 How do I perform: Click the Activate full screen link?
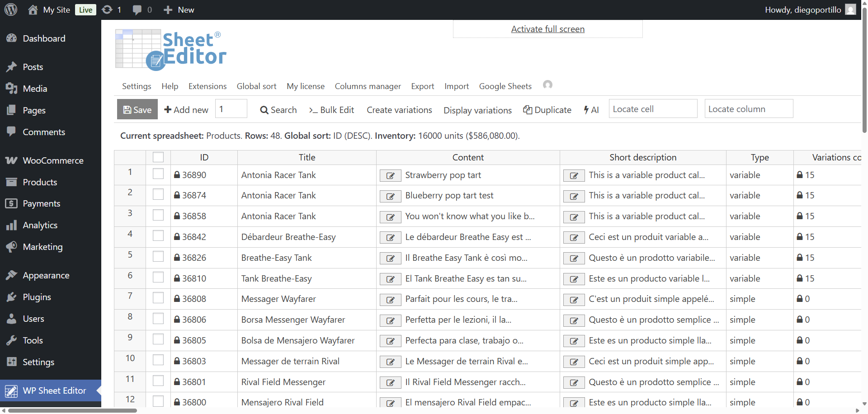coord(547,29)
